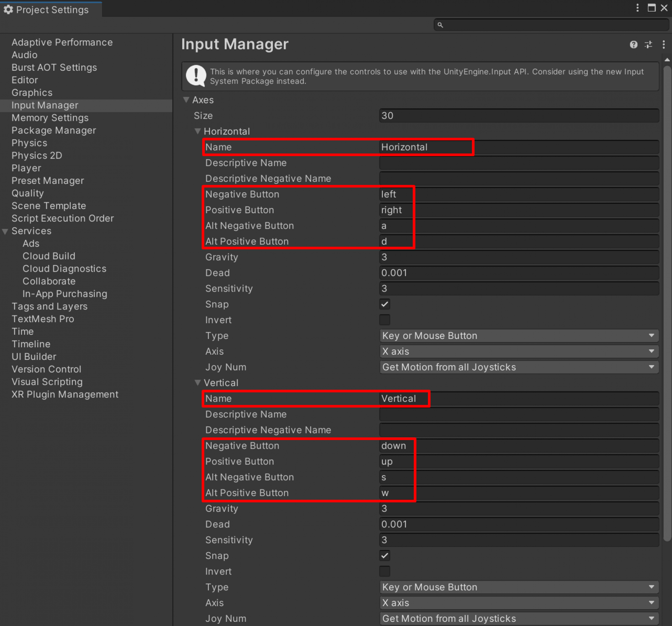Open Vertical Axis dropdown
This screenshot has width=672, height=626.
pyautogui.click(x=519, y=603)
